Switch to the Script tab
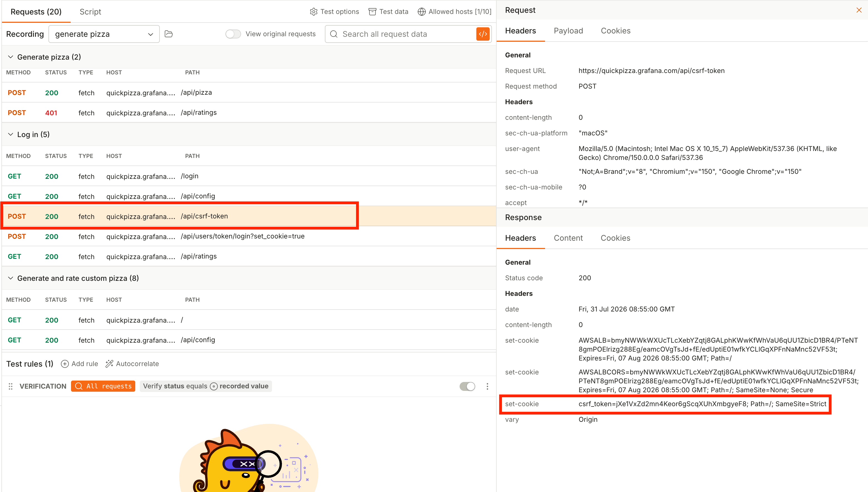Screen dimensions: 868x492 point(90,12)
